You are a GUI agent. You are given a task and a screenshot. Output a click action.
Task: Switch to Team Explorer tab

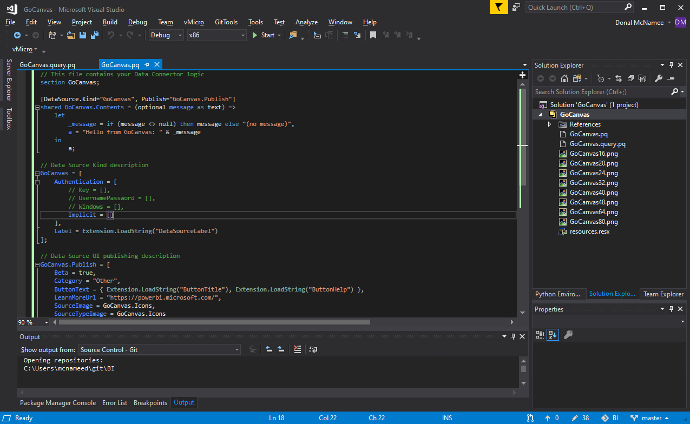point(663,294)
